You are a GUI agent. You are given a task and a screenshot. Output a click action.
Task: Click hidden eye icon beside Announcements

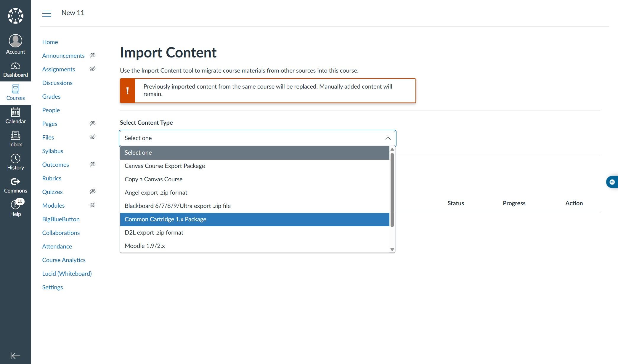92,55
